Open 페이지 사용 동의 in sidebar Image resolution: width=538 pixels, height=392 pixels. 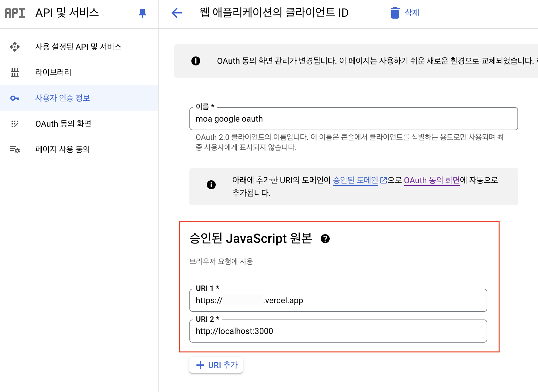click(x=79, y=149)
